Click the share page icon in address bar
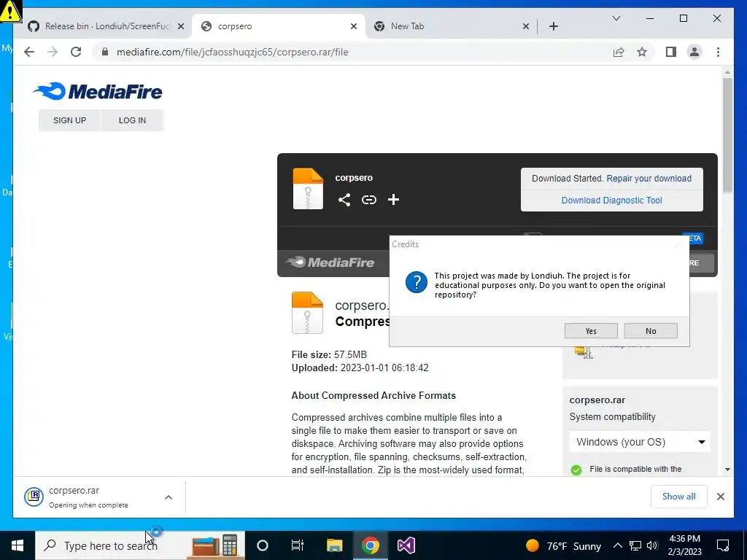This screenshot has height=560, width=747. 619,52
